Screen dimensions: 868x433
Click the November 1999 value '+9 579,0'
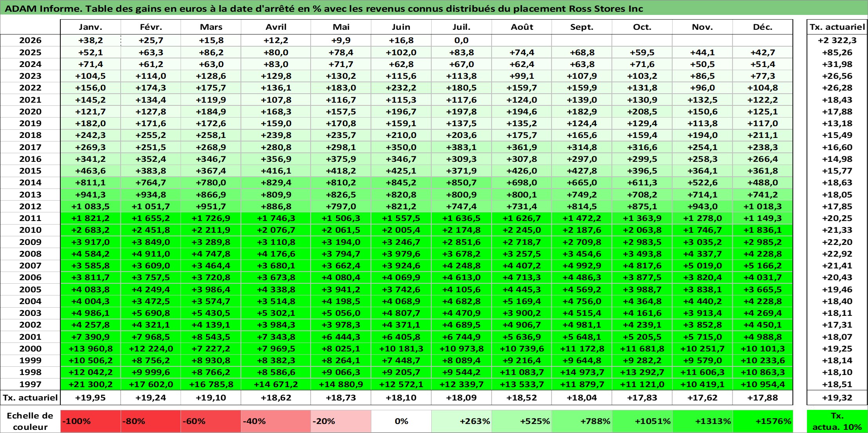(702, 361)
